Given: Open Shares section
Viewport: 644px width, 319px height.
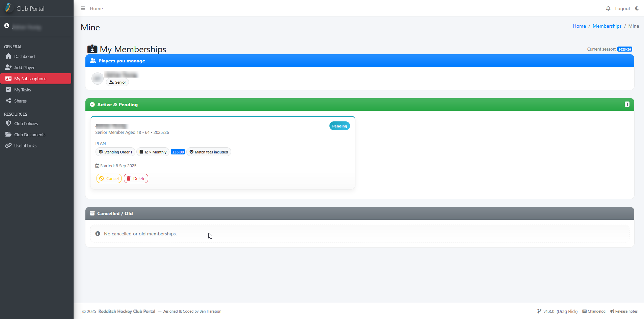Looking at the screenshot, I should (x=20, y=101).
